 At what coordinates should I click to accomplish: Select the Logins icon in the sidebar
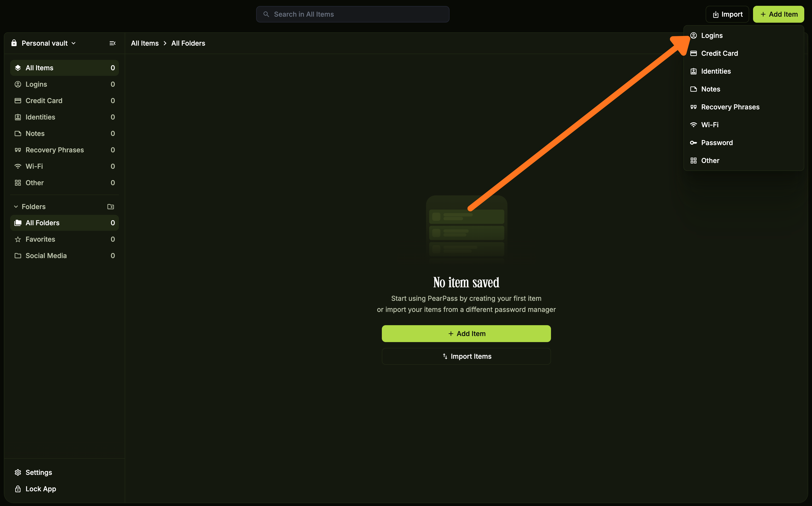[x=18, y=84]
